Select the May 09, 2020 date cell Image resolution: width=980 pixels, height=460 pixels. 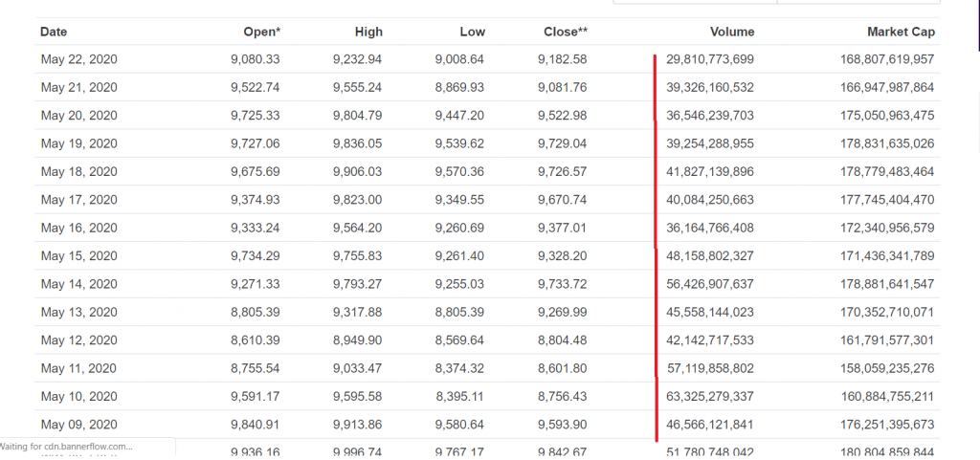click(78, 425)
